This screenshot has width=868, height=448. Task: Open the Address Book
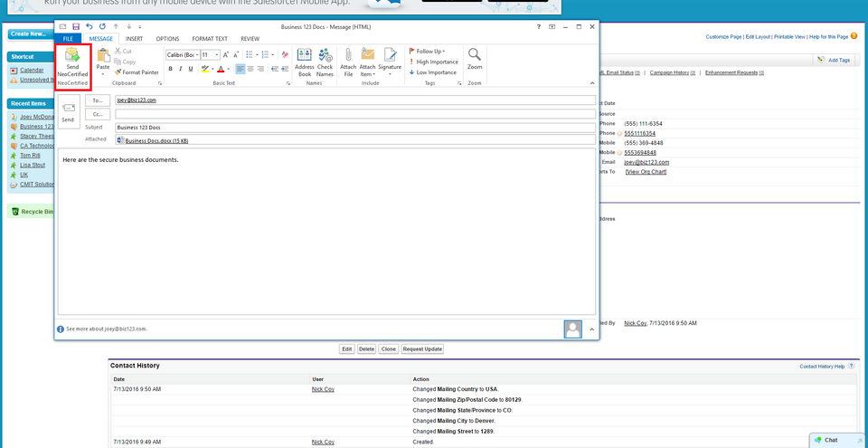[305, 62]
